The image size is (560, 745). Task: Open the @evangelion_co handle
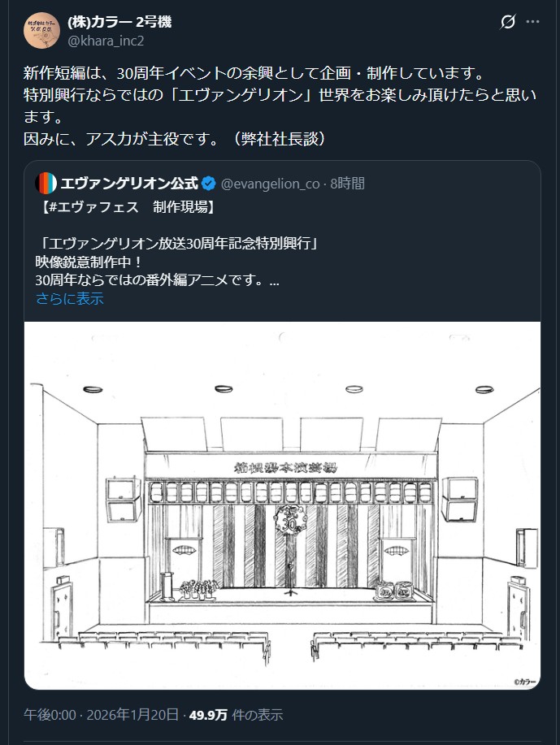tap(270, 184)
